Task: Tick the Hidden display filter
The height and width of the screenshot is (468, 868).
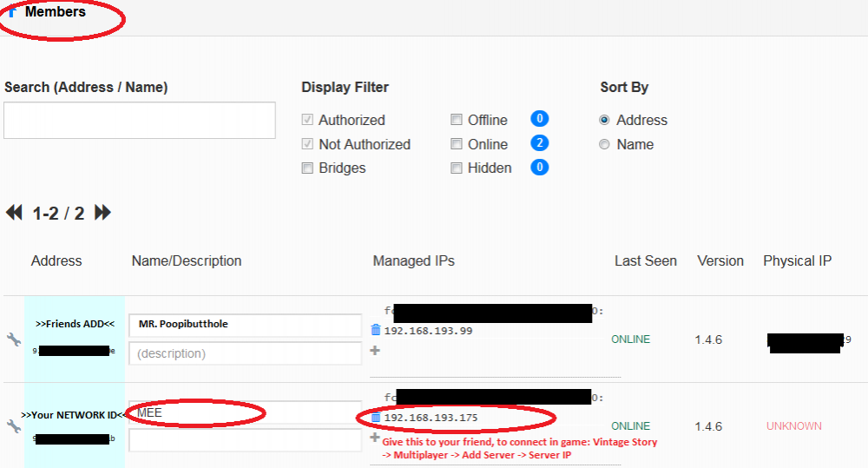Action: [x=457, y=168]
